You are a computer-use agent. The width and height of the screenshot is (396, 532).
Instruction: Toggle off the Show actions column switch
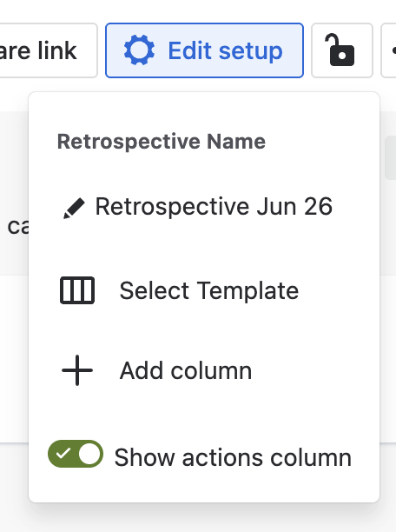tap(76, 454)
